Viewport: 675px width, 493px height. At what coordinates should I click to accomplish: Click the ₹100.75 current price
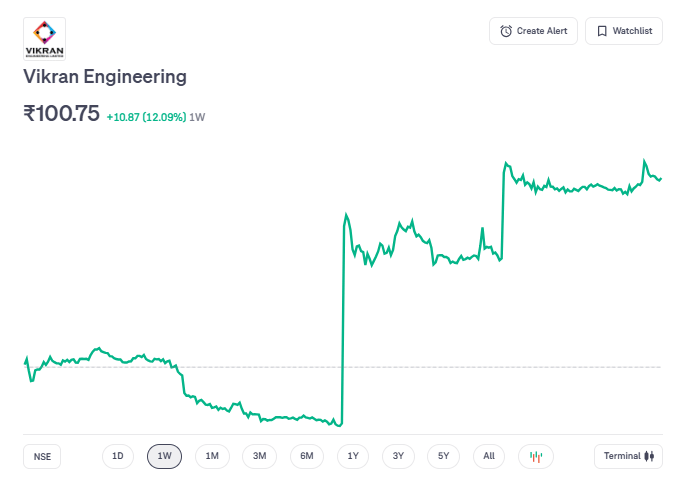pyautogui.click(x=61, y=114)
